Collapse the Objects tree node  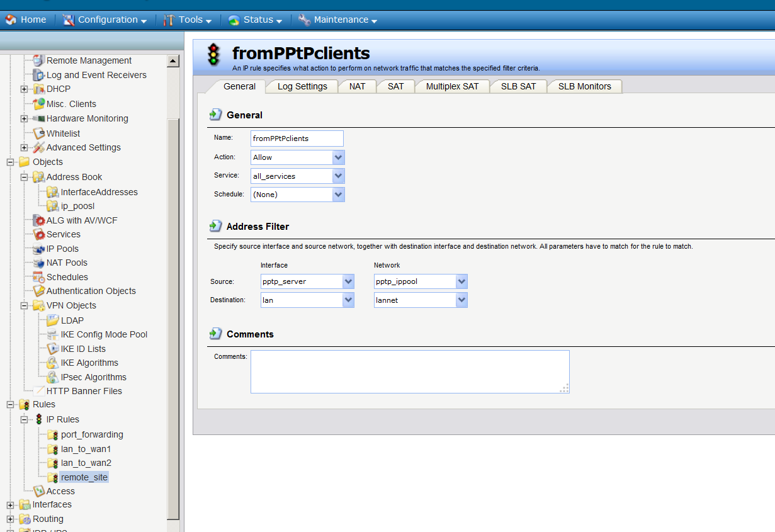10,162
